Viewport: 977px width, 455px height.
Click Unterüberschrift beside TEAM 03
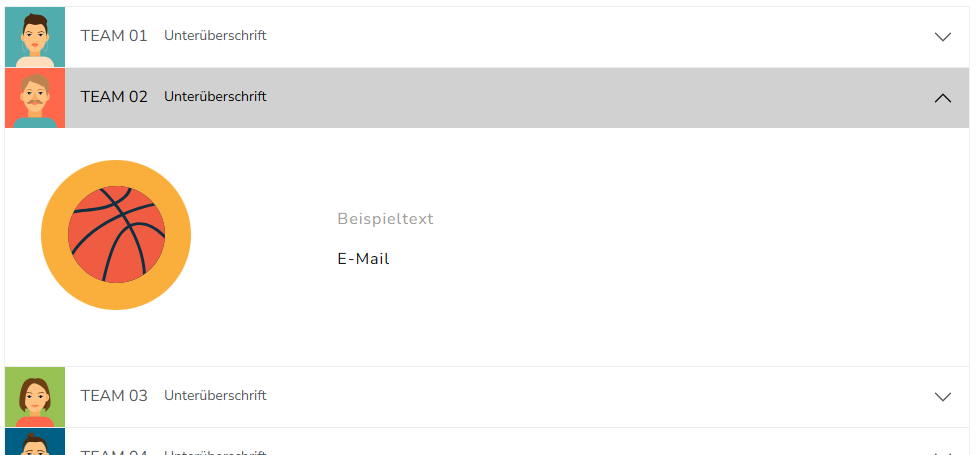pyautogui.click(x=215, y=396)
